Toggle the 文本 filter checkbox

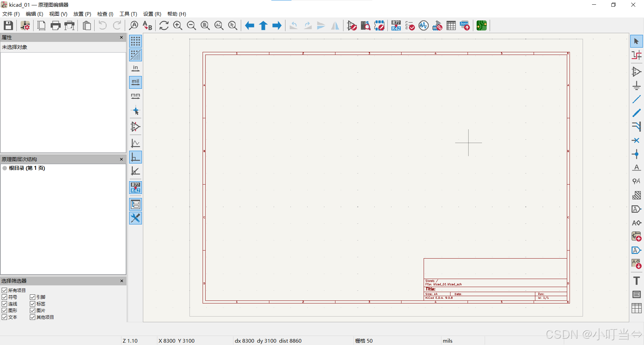(4, 317)
